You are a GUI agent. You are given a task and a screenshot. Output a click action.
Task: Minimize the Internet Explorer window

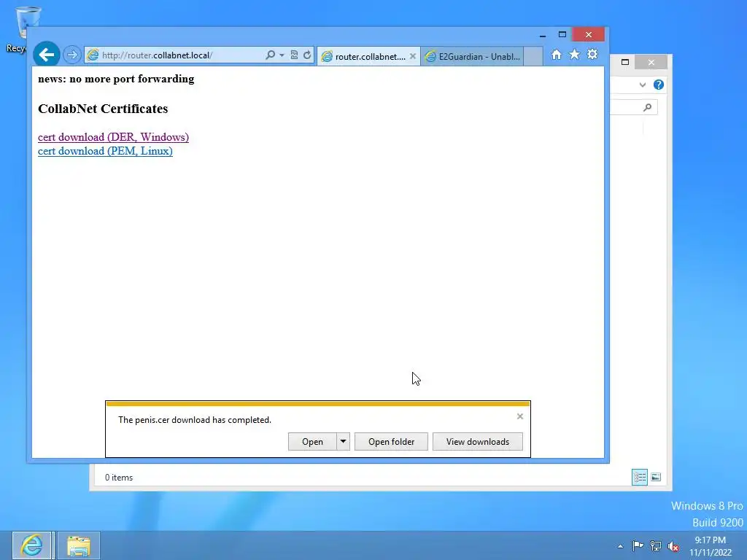(x=542, y=35)
